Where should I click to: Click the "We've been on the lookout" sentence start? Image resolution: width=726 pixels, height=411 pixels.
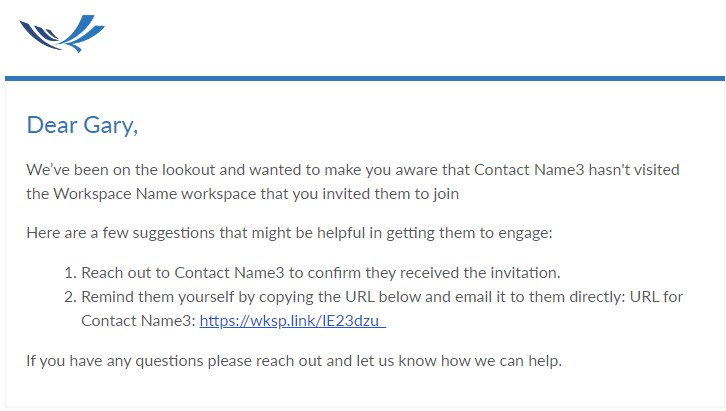(x=120, y=170)
